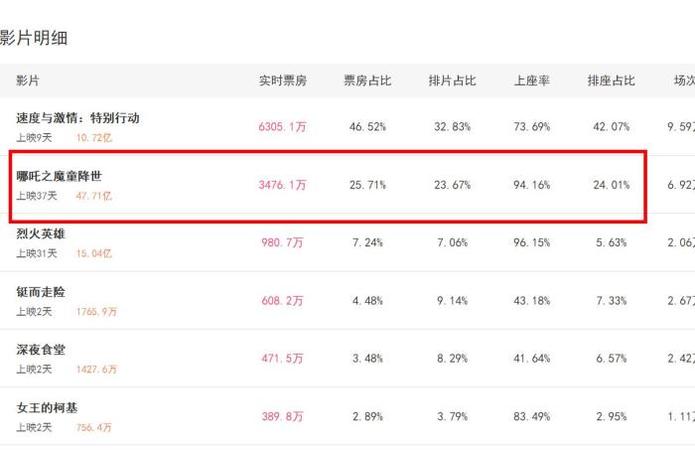Click the 影片 column header
The width and height of the screenshot is (695, 450).
[x=27, y=81]
